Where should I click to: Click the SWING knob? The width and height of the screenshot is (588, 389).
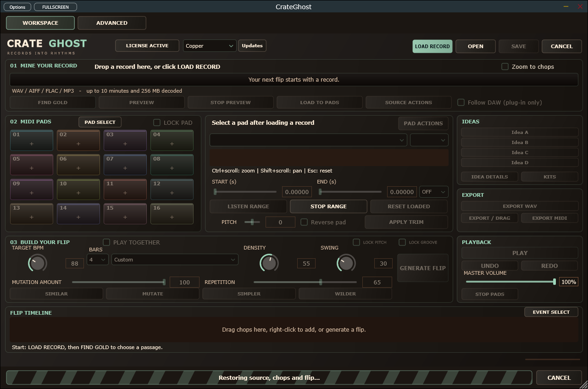(x=346, y=263)
